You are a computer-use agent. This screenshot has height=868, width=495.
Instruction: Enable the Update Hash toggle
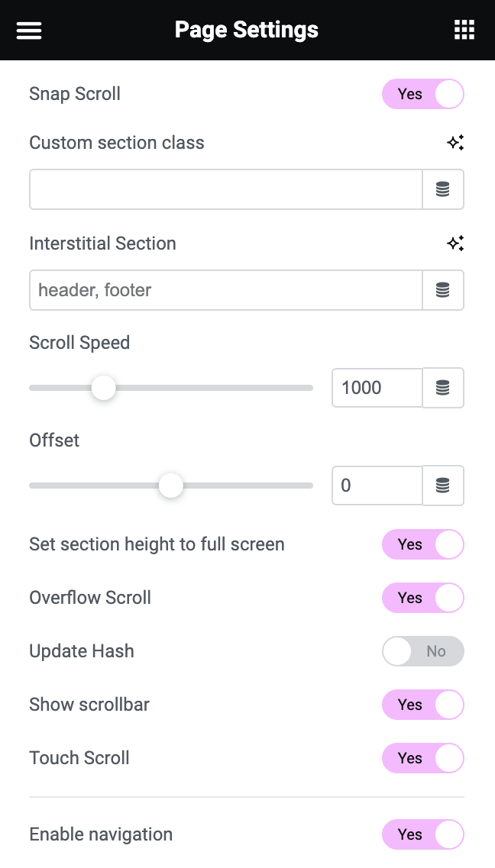(423, 651)
